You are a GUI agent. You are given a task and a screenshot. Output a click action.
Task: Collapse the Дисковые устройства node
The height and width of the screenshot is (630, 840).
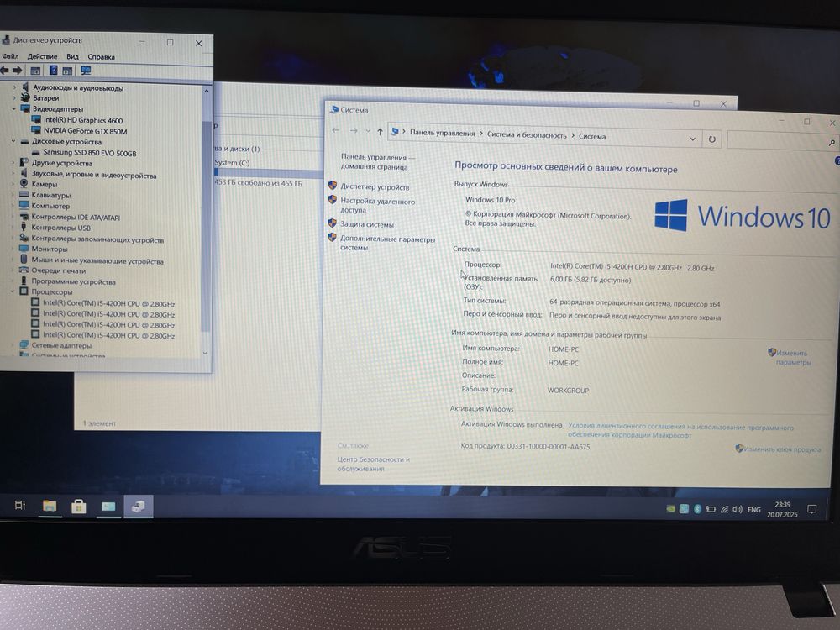(14, 141)
